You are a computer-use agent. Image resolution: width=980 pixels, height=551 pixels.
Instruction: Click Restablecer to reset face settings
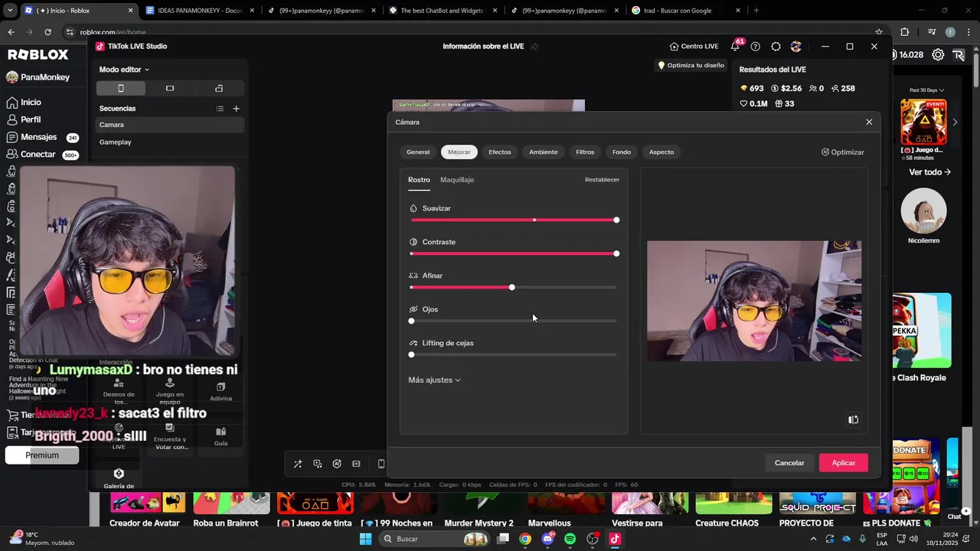602,180
